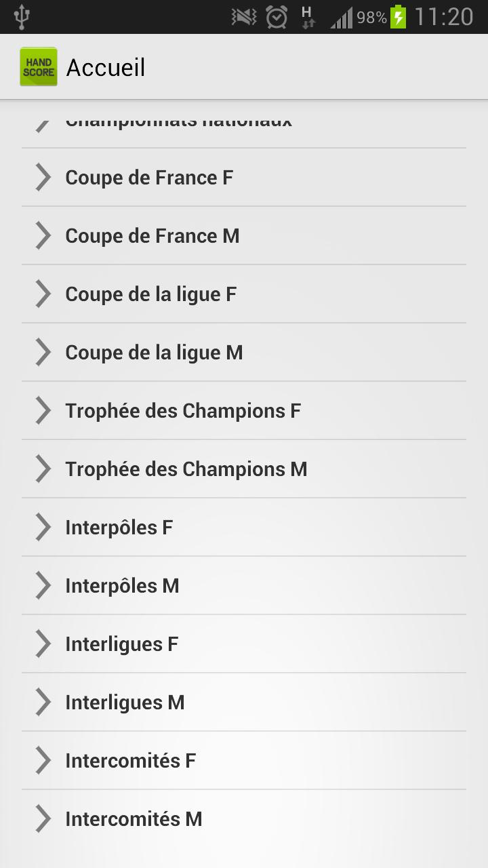Tap the Hand Score app logo

click(x=39, y=67)
